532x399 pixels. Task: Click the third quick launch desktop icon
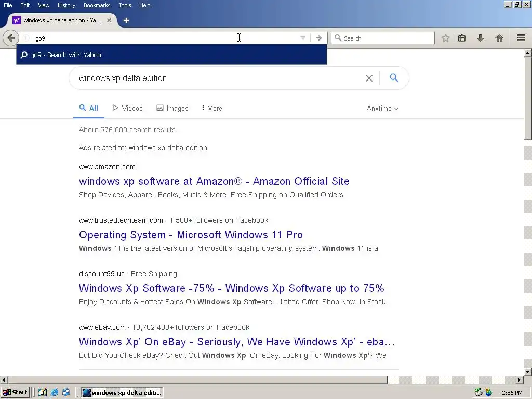point(66,393)
